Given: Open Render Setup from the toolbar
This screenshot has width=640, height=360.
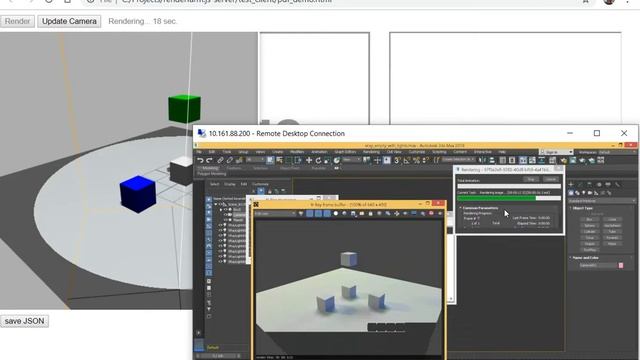Looking at the screenshot, I should (564, 160).
